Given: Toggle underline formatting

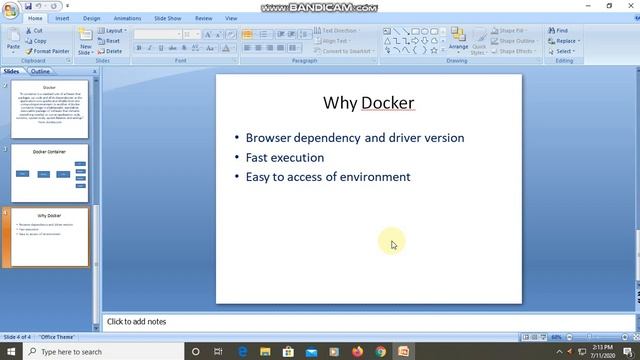Looking at the screenshot, I should (161, 48).
